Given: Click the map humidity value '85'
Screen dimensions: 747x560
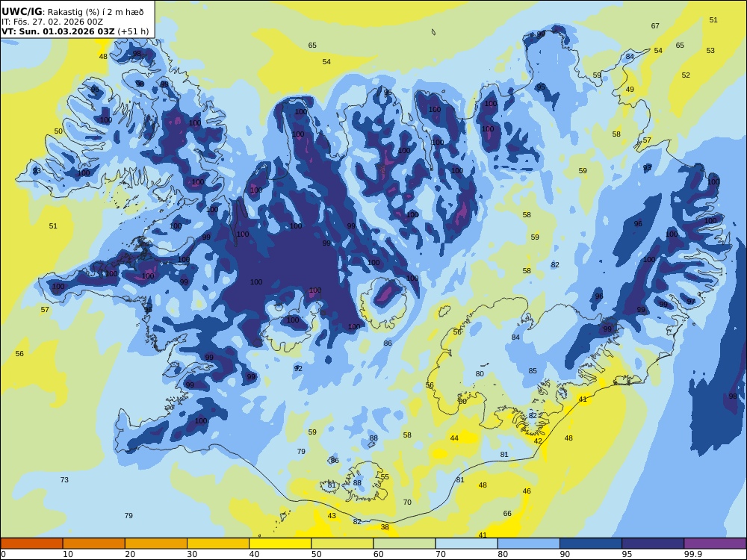Looking at the screenshot, I should point(532,371).
